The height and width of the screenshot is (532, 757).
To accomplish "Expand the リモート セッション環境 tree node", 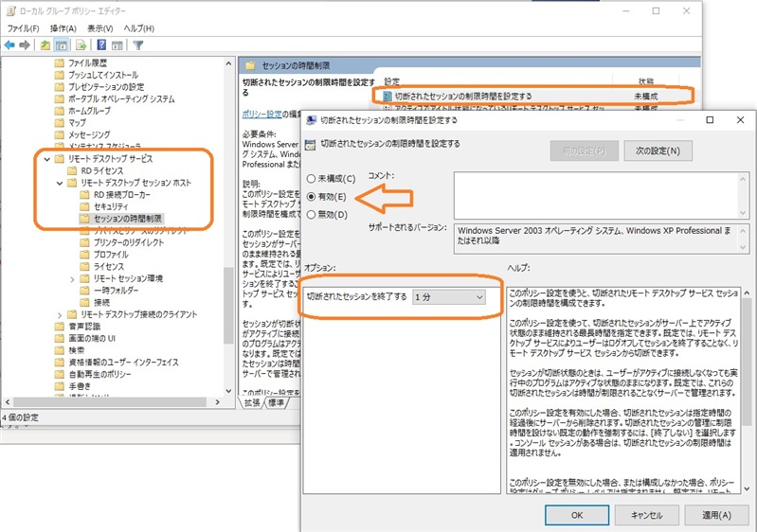I will click(x=72, y=279).
